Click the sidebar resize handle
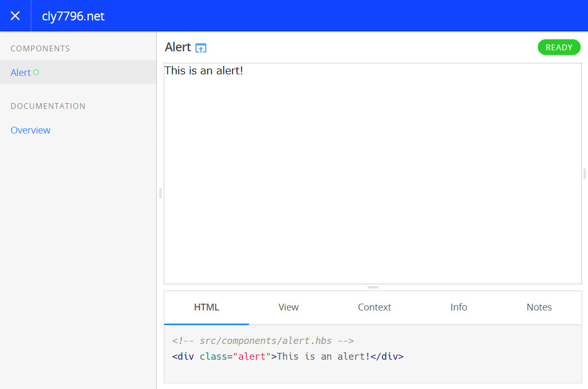This screenshot has width=588, height=389. (x=160, y=193)
